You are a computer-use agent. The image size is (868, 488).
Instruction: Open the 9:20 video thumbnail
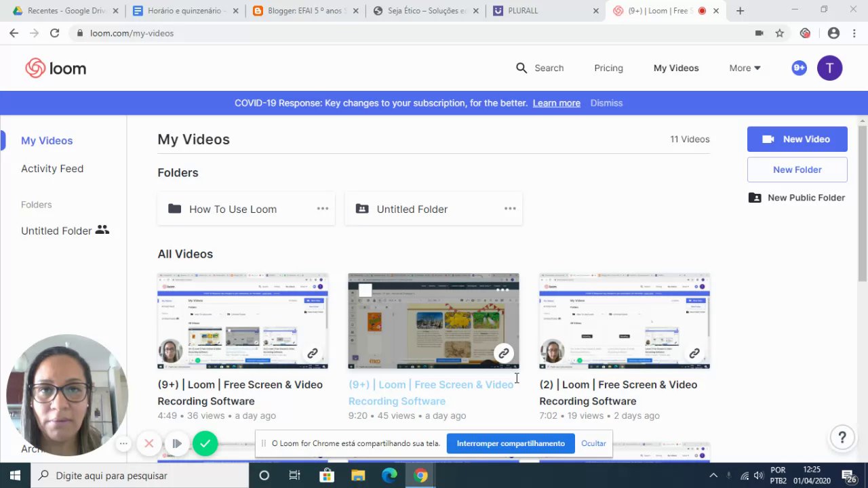[433, 321]
